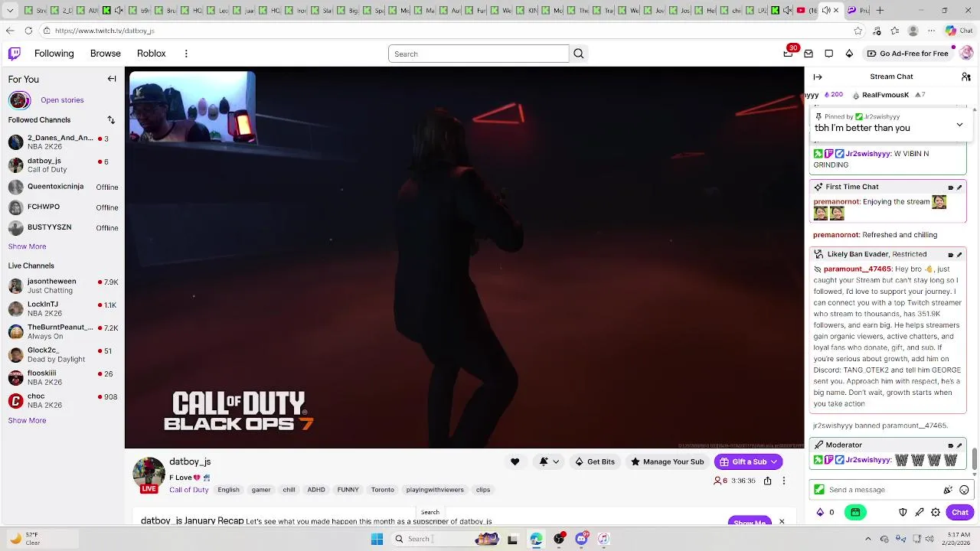This screenshot has width=980, height=551.
Task: Open the Roblox nav link
Action: point(152,54)
